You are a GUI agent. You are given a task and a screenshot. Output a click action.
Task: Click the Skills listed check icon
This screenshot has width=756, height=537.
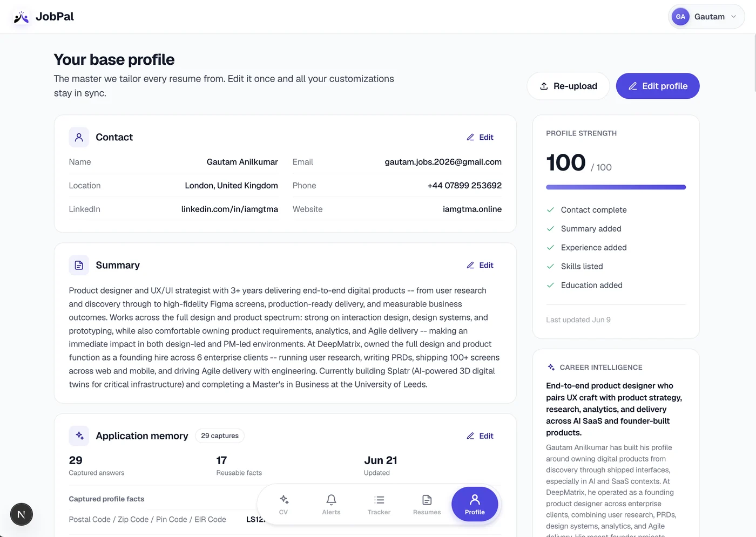[x=550, y=266]
